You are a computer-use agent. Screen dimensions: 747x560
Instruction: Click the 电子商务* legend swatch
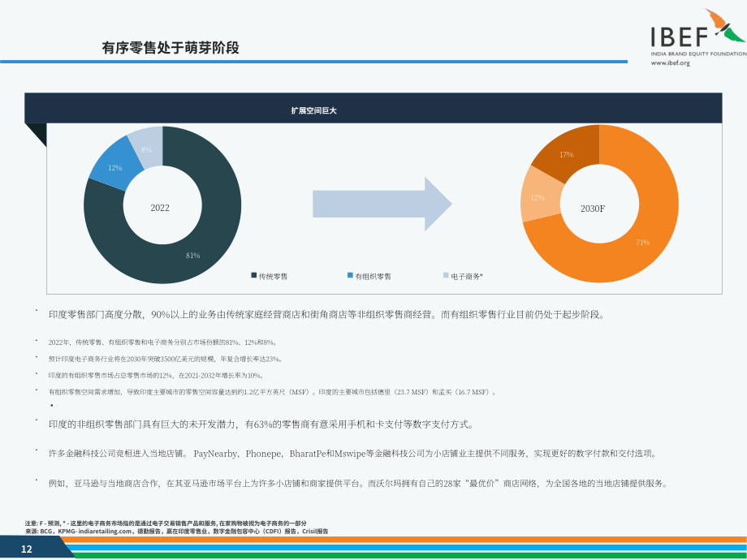tap(446, 275)
